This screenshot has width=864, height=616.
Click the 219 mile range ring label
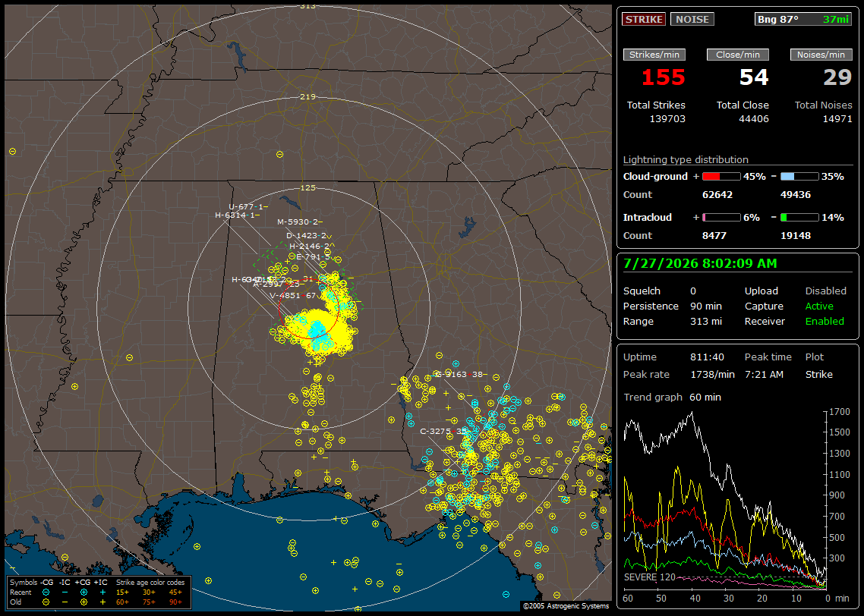point(307,96)
